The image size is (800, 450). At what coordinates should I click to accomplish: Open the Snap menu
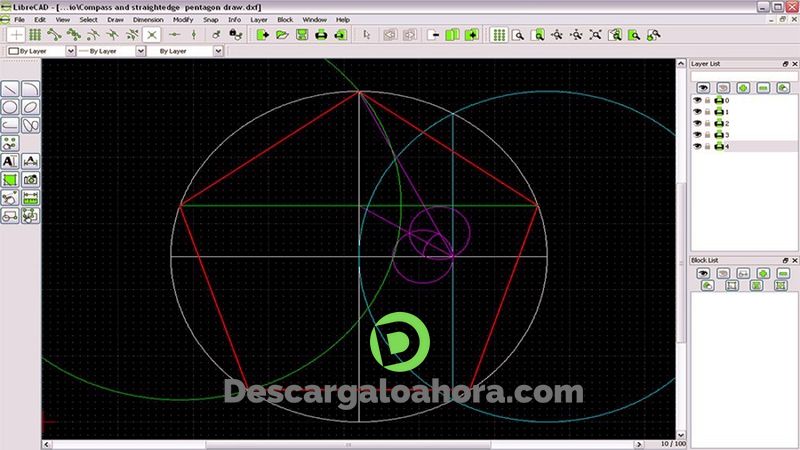click(211, 19)
